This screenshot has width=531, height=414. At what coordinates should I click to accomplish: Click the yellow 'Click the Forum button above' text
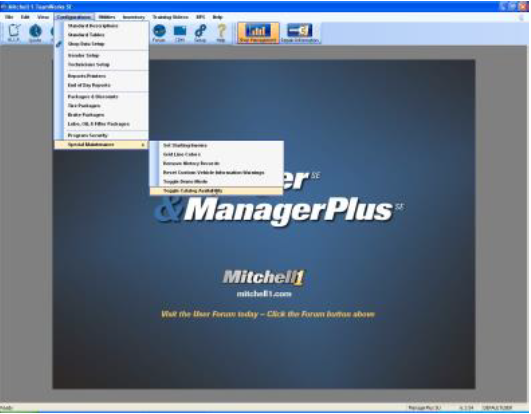321,314
